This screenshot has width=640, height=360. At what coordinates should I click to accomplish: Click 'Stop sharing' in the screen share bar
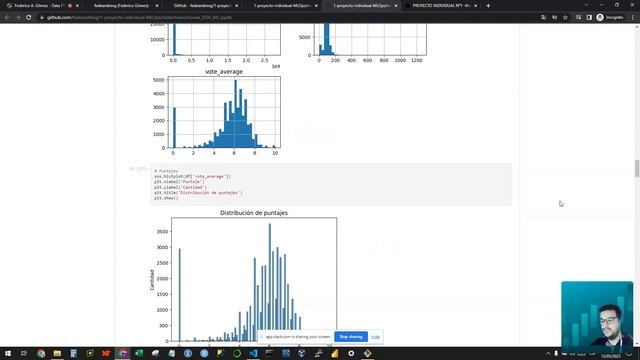click(x=351, y=337)
